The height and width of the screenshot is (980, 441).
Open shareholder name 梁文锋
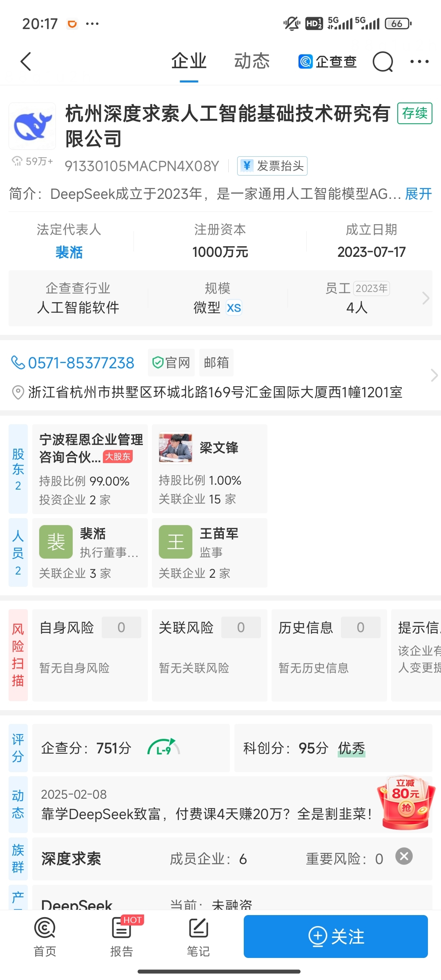point(219,448)
